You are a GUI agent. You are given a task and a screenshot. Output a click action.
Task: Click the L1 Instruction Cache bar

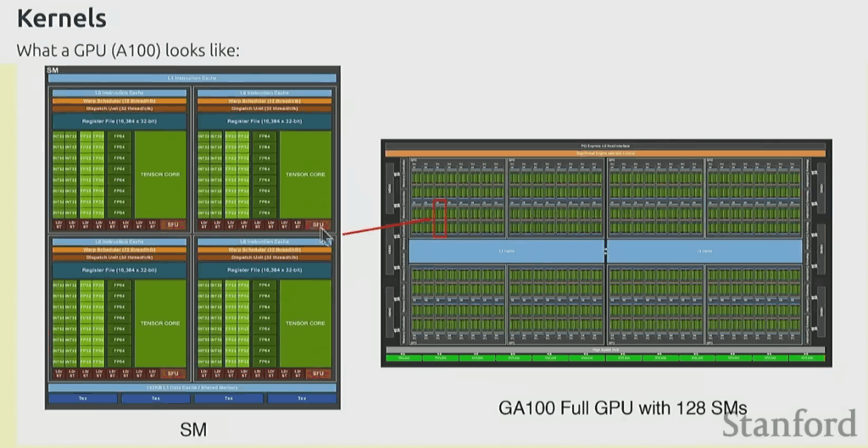[x=192, y=78]
